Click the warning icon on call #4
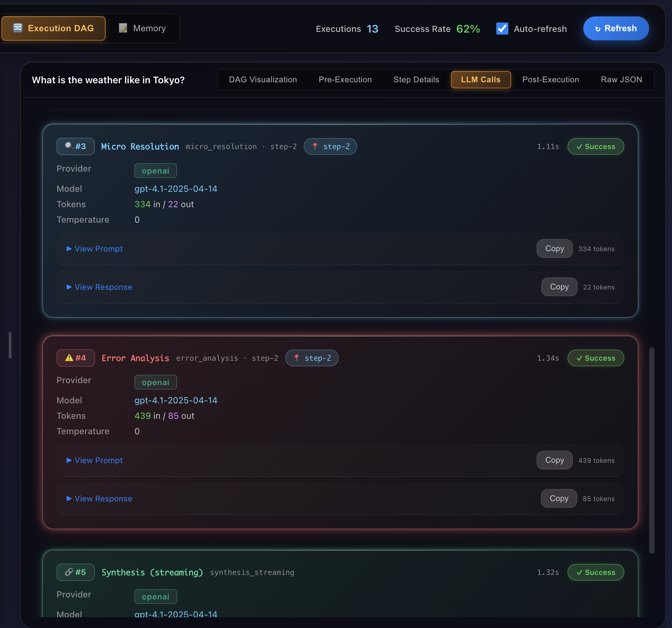 tap(69, 358)
